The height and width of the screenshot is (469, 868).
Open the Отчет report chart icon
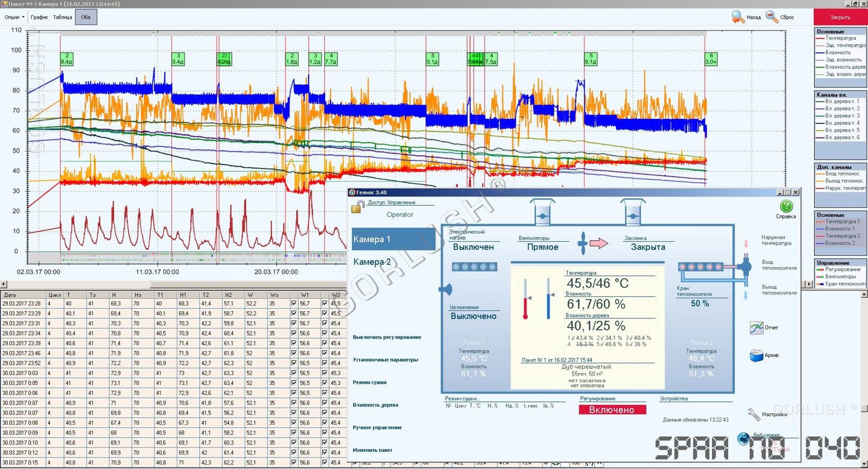coord(756,328)
